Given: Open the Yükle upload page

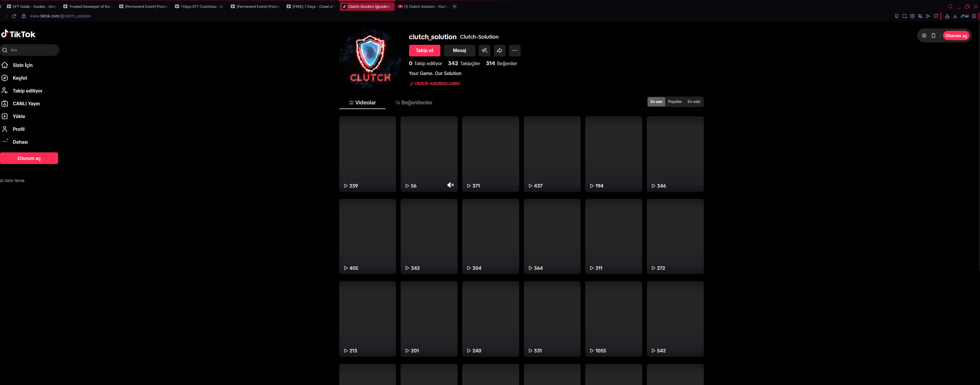Looking at the screenshot, I should coord(13,116).
